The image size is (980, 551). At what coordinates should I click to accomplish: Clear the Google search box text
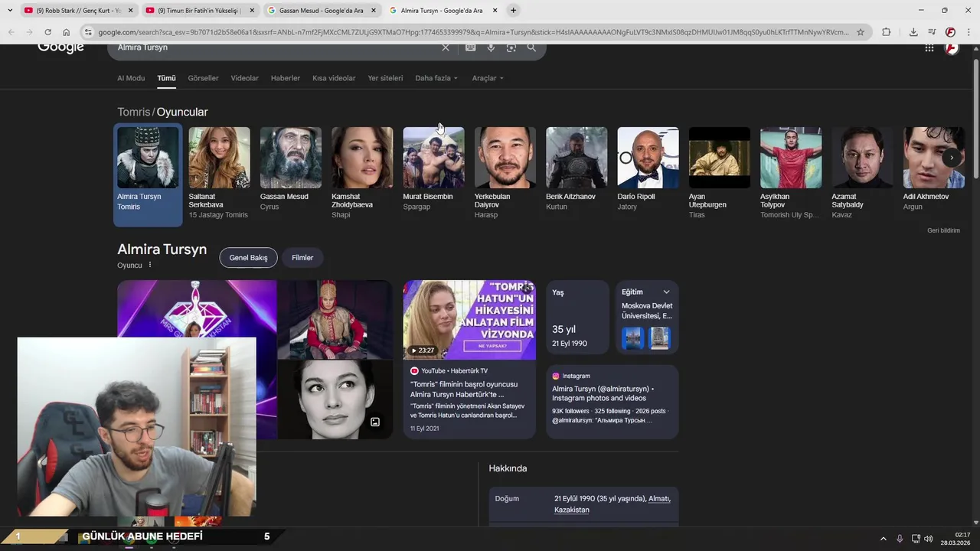point(446,47)
